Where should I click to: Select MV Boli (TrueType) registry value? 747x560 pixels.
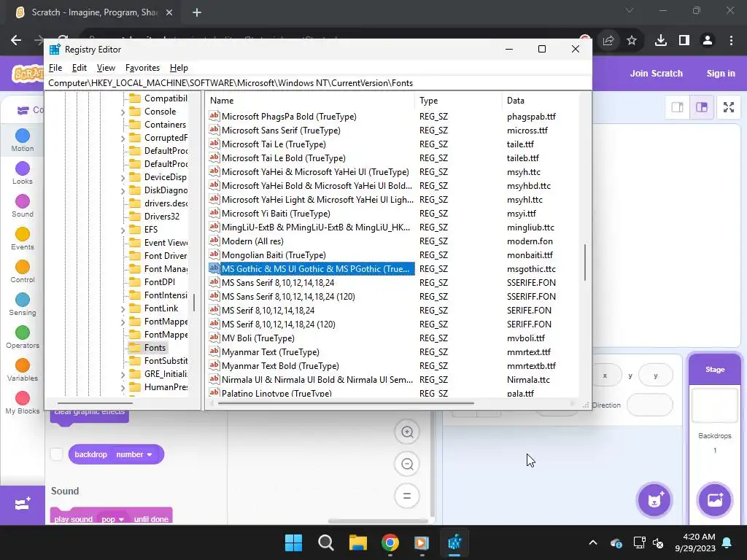pyautogui.click(x=258, y=338)
